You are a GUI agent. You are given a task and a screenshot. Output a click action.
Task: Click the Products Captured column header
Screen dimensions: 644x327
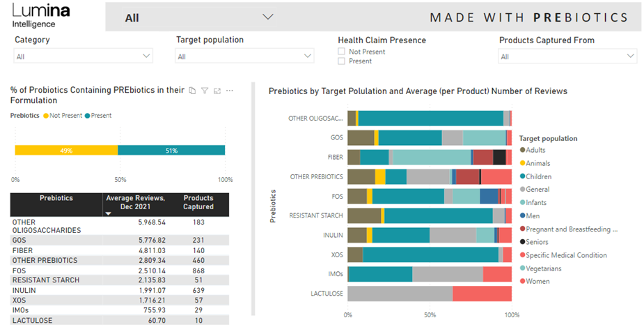point(198,202)
